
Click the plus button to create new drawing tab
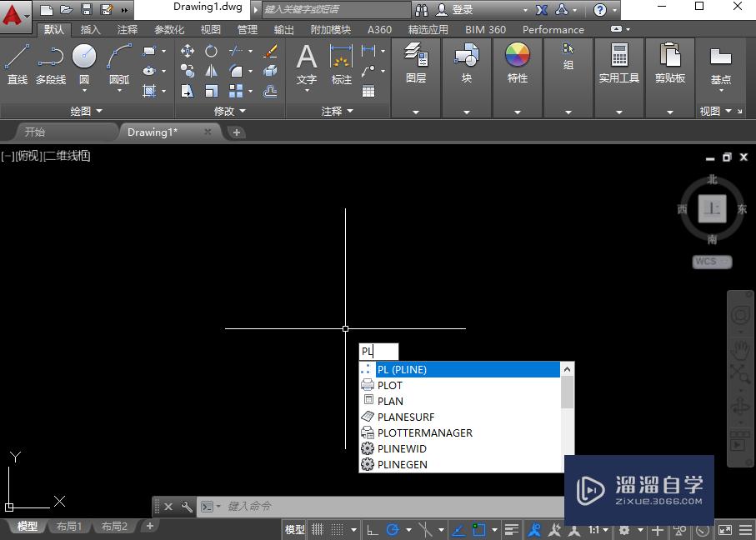[236, 132]
